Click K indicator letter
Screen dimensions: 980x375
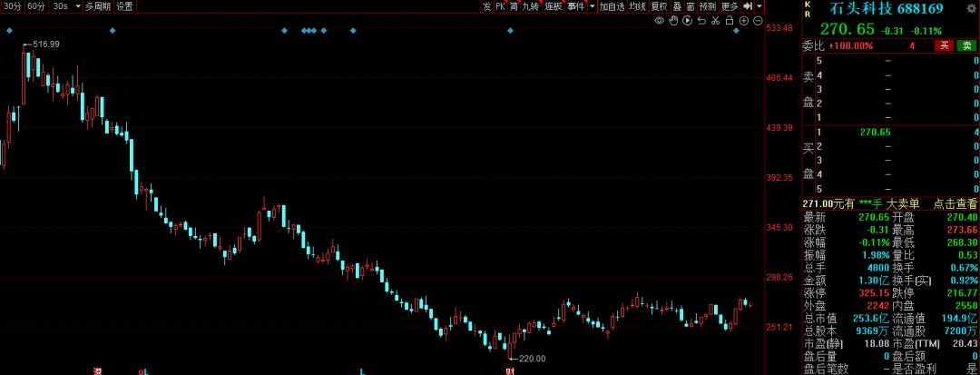807,5
